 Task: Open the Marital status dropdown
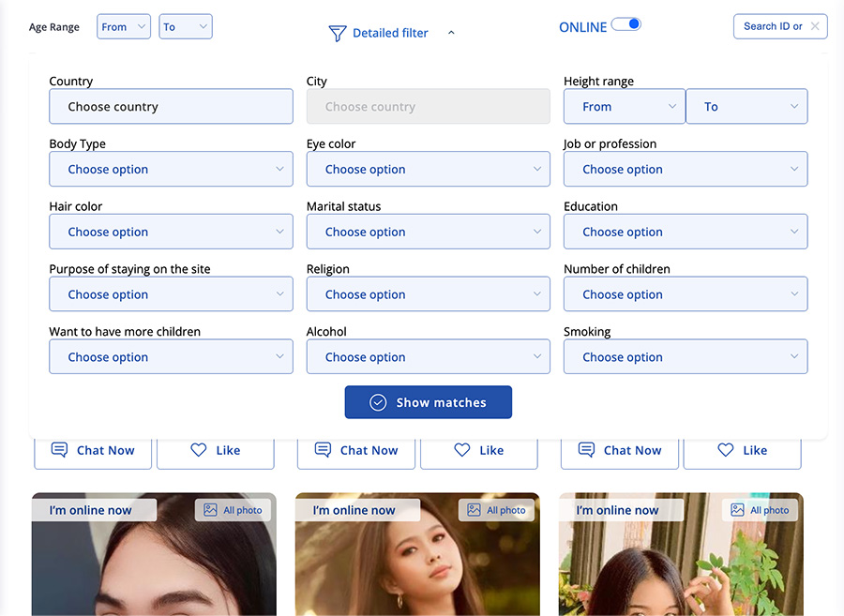click(x=429, y=232)
